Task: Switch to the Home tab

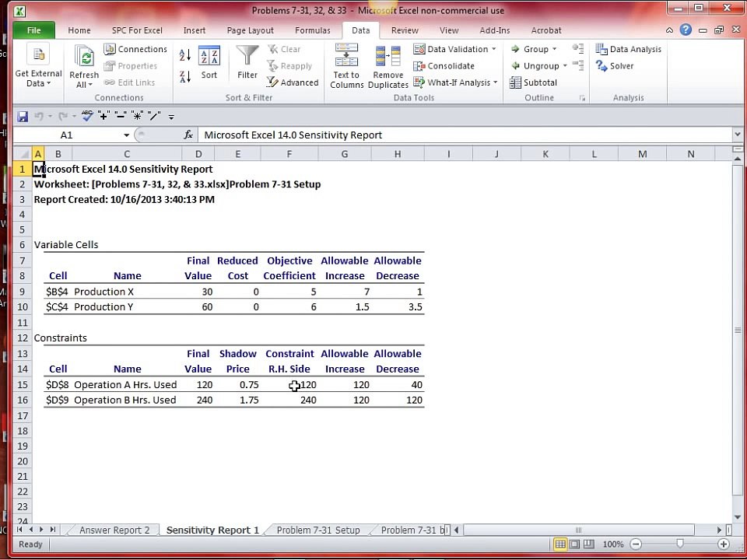Action: [79, 30]
